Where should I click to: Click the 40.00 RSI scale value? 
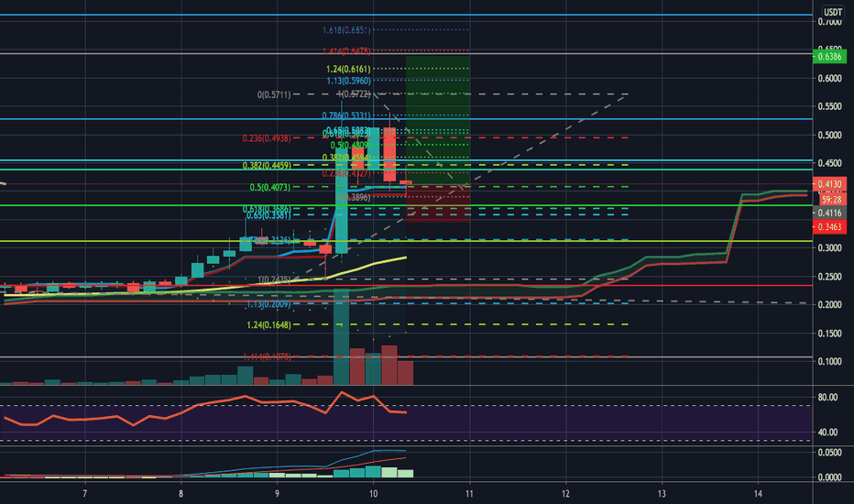(827, 433)
